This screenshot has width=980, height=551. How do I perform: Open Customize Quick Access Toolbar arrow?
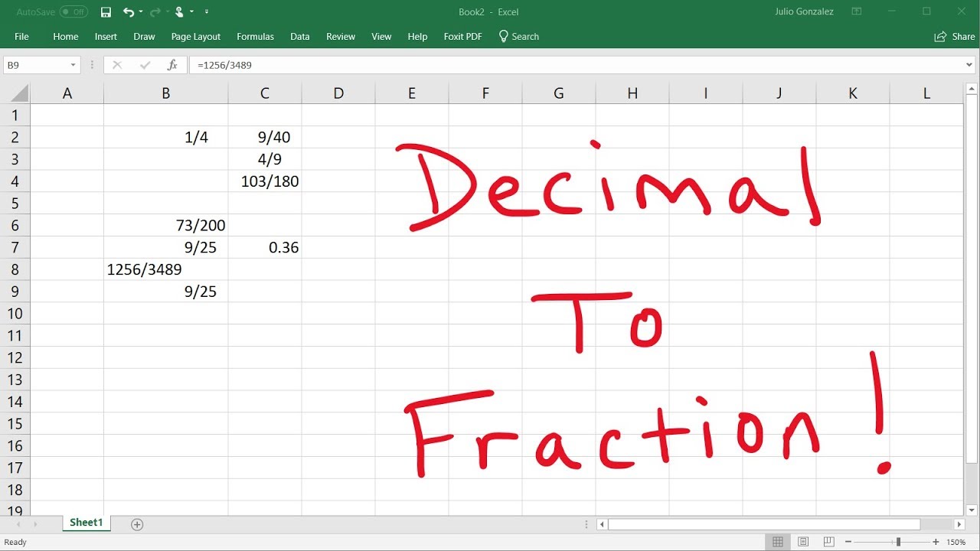tap(207, 12)
